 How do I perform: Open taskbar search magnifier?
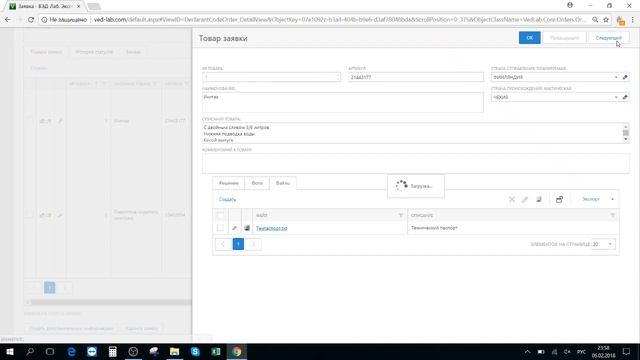click(x=30, y=351)
